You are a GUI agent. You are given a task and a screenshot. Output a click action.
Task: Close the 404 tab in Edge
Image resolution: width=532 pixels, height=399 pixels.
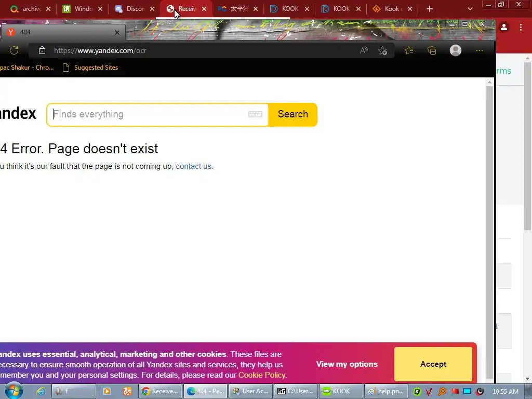[117, 32]
